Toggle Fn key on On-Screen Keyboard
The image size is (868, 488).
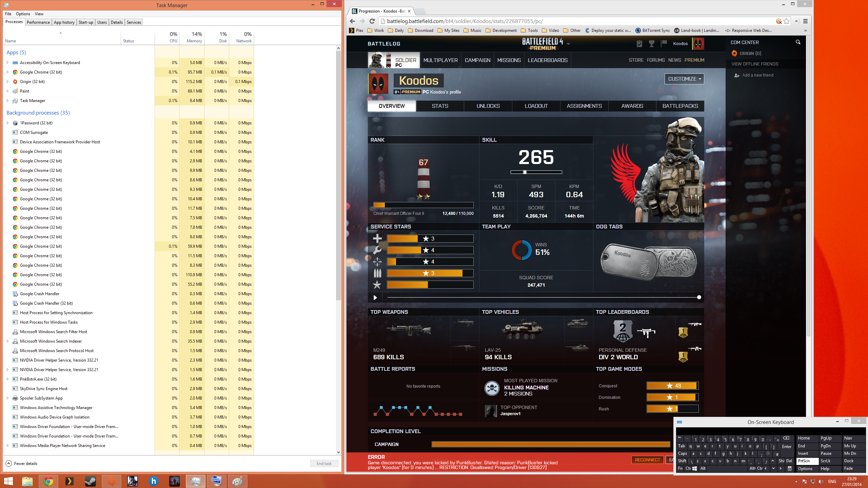[x=680, y=468]
